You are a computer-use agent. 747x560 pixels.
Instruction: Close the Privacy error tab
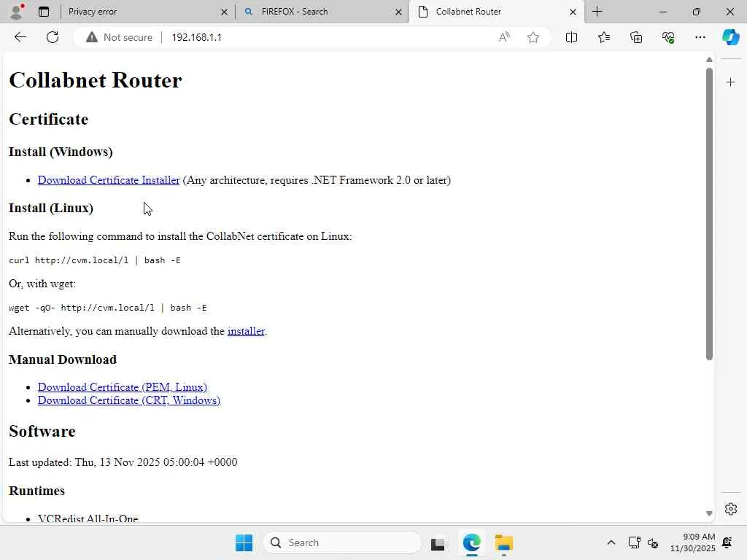(224, 12)
